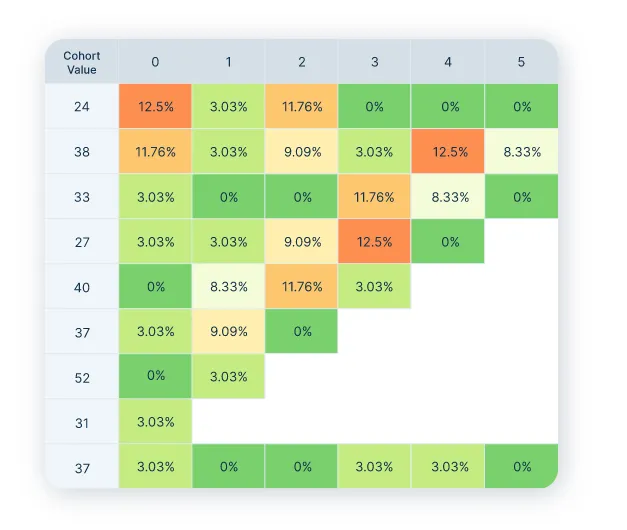Select the 3.03% cell in row 52

(x=228, y=377)
